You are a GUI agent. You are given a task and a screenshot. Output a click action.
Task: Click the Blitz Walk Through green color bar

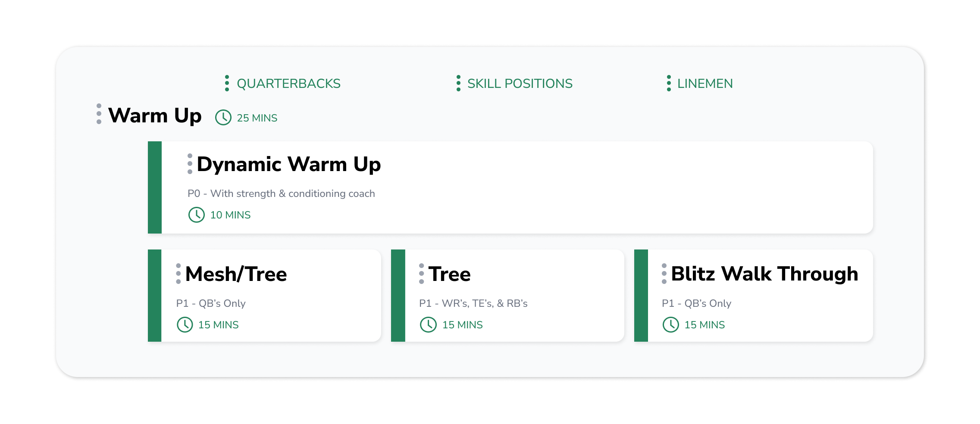(641, 296)
